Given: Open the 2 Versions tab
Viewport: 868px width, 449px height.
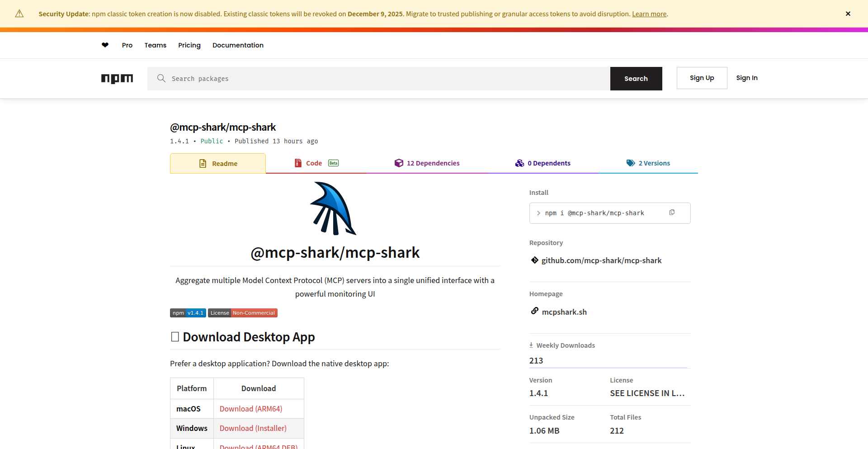Looking at the screenshot, I should [x=654, y=163].
